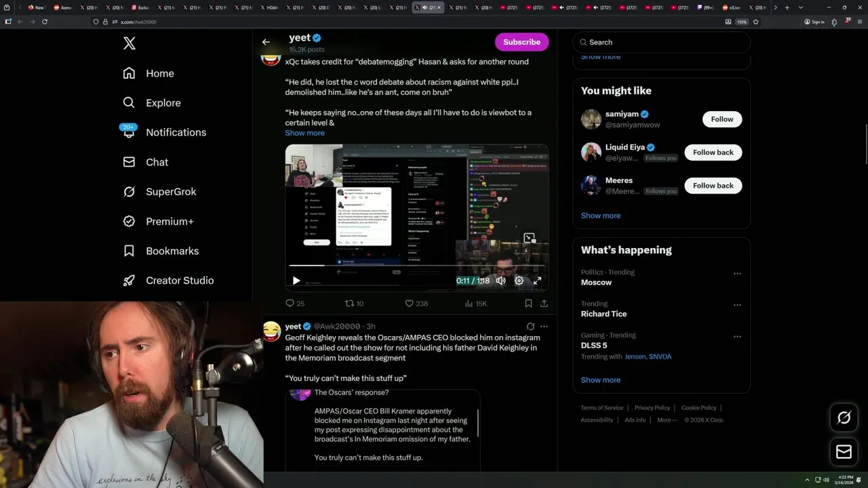Image resolution: width=868 pixels, height=488 pixels.
Task: Open the Terms of Service link
Action: [x=601, y=408]
